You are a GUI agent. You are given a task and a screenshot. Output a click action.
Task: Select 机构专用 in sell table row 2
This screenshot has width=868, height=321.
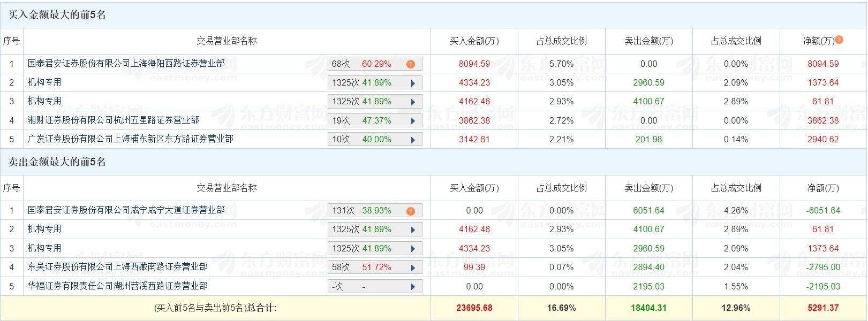[44, 229]
